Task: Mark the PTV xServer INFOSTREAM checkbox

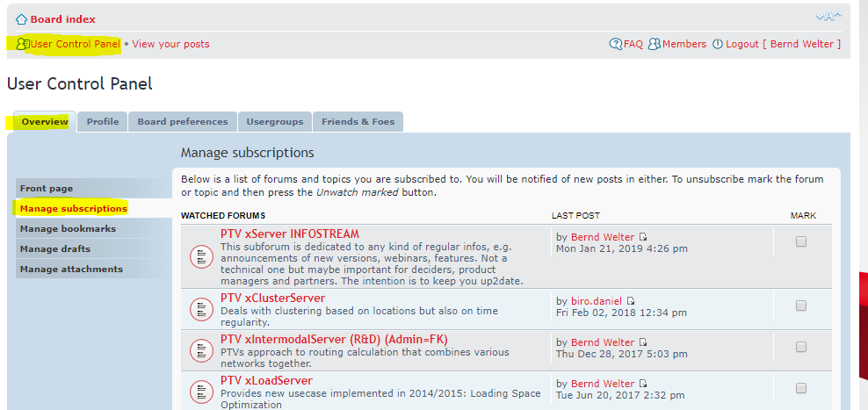Action: coord(800,242)
